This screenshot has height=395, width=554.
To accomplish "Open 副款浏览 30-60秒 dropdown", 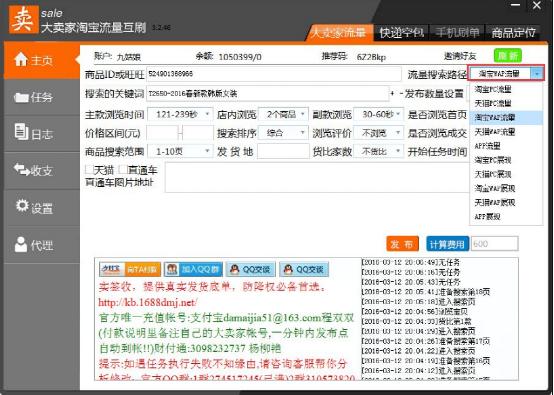I will coord(378,114).
